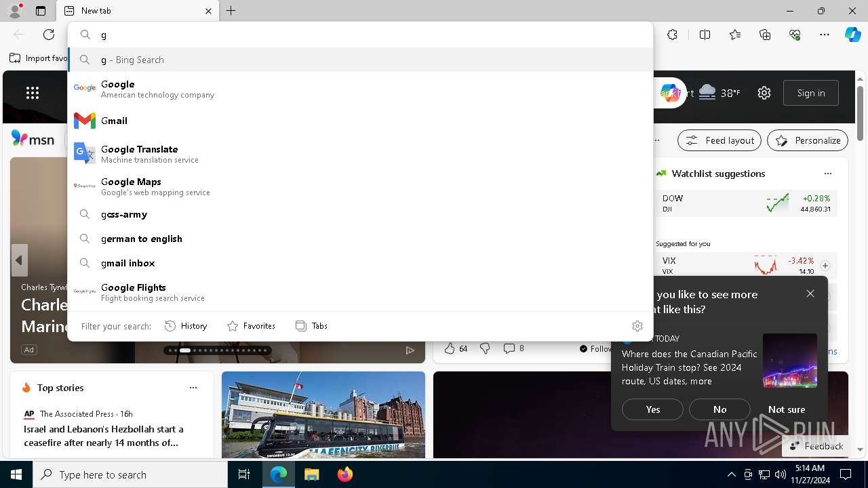Open the Extensions puzzle icon
The image size is (868, 488).
click(672, 35)
